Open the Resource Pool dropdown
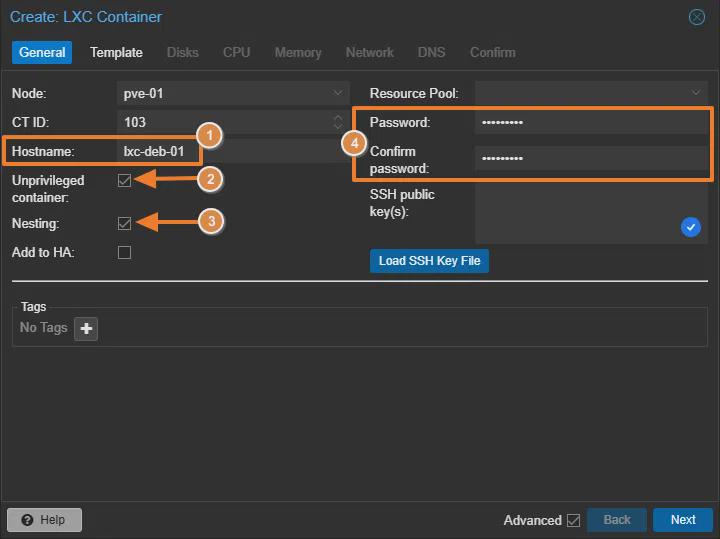720x539 pixels. coord(696,93)
